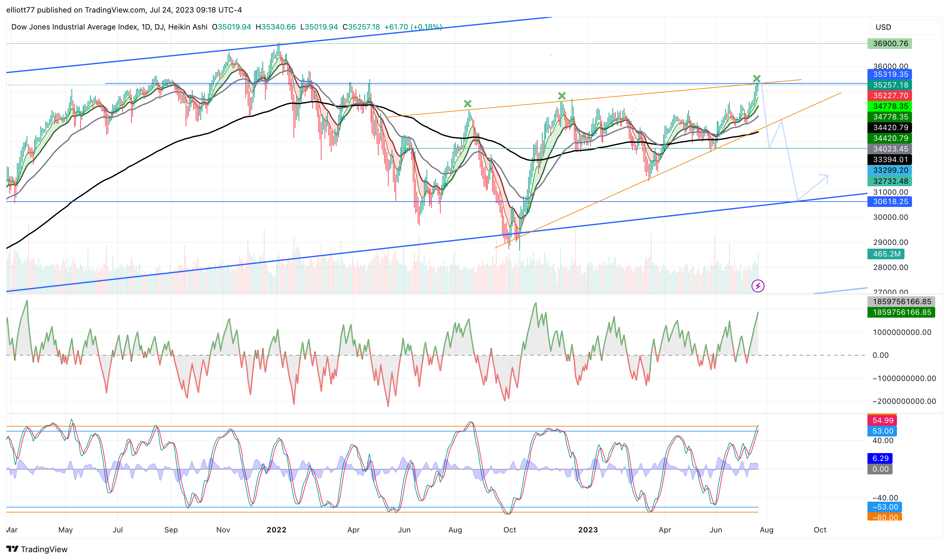Image resolution: width=949 pixels, height=560 pixels.
Task: Click the blue 53.00 oscillator level label
Action: 882,431
